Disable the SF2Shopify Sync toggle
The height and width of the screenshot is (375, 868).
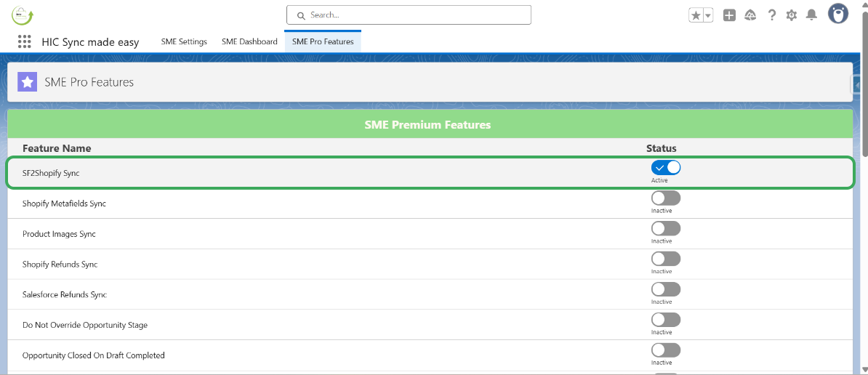(665, 168)
